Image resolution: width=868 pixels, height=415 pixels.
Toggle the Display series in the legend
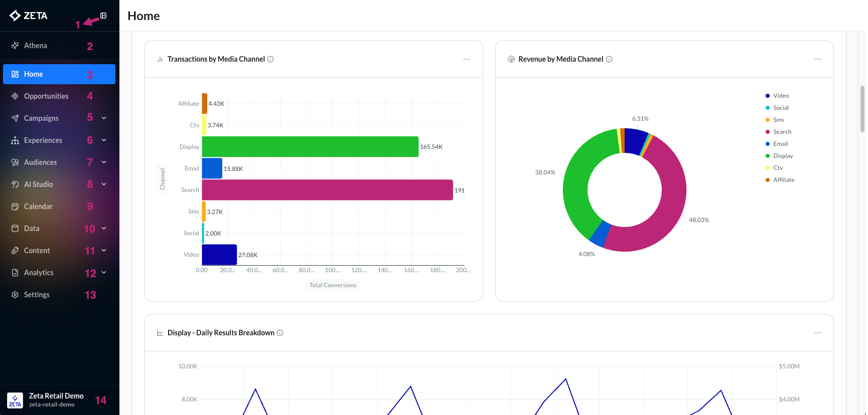(782, 156)
